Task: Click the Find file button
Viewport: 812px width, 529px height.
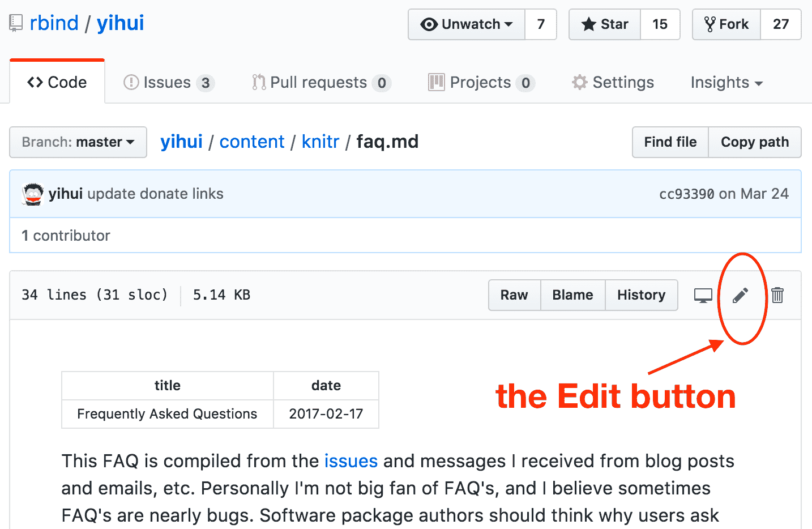Action: pyautogui.click(x=670, y=142)
